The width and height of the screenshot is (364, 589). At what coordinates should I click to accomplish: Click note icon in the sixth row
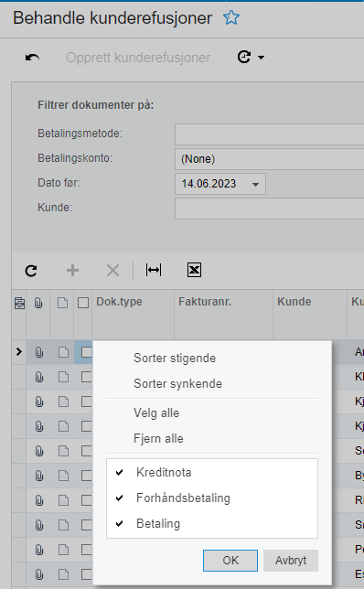click(63, 476)
